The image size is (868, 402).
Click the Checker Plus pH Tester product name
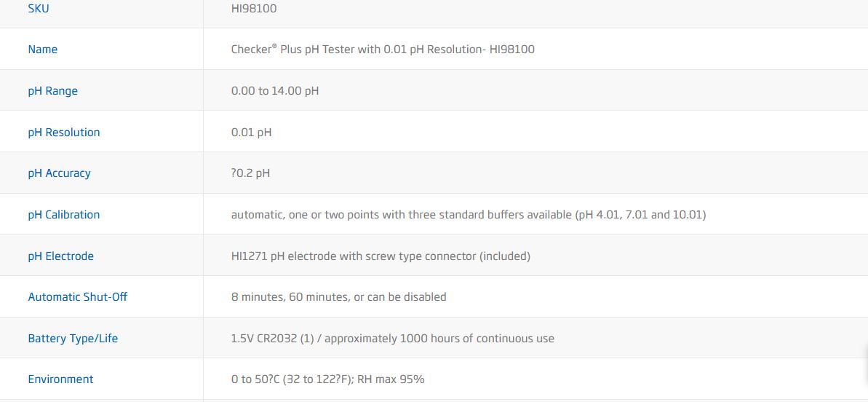[x=383, y=50]
